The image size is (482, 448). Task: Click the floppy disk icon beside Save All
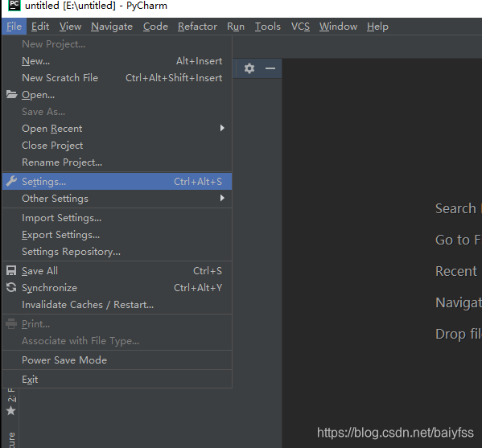[x=11, y=271]
